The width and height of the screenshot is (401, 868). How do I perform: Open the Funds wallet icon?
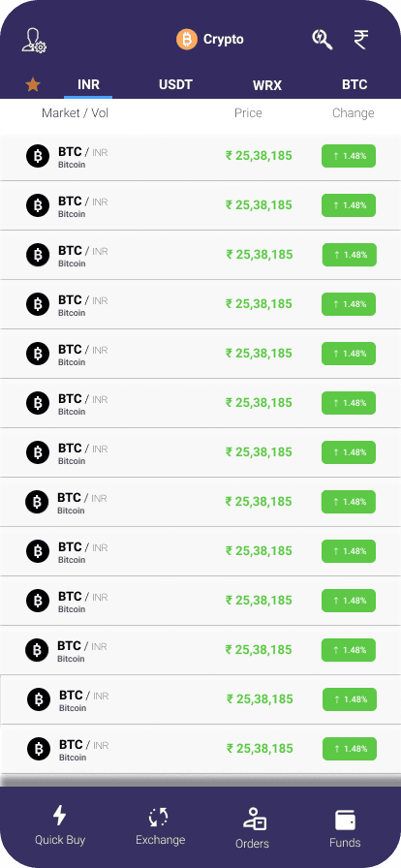coord(345,820)
